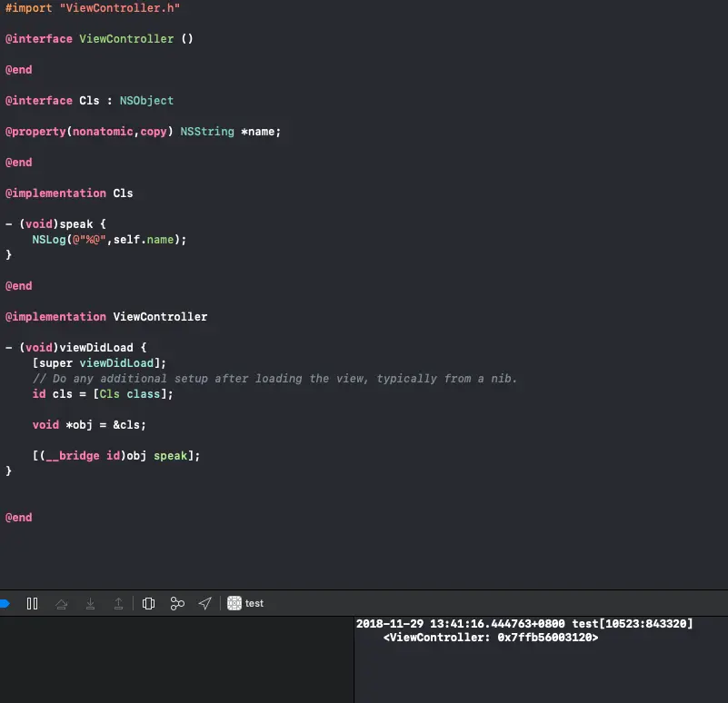728x703 pixels.
Task: Click the Step Out debug icon
Action: (118, 603)
